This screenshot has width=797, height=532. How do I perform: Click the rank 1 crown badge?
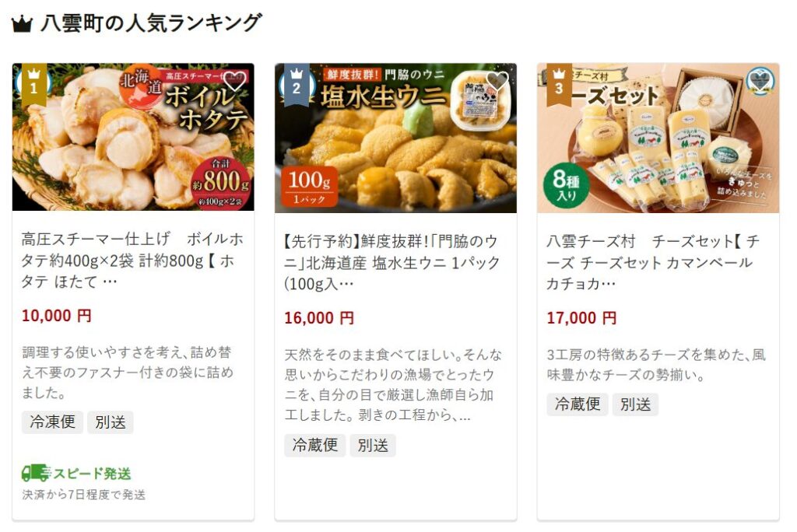tap(34, 84)
